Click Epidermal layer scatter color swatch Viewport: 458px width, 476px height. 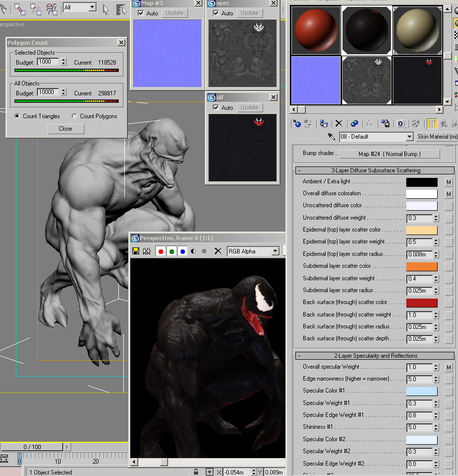tap(422, 230)
